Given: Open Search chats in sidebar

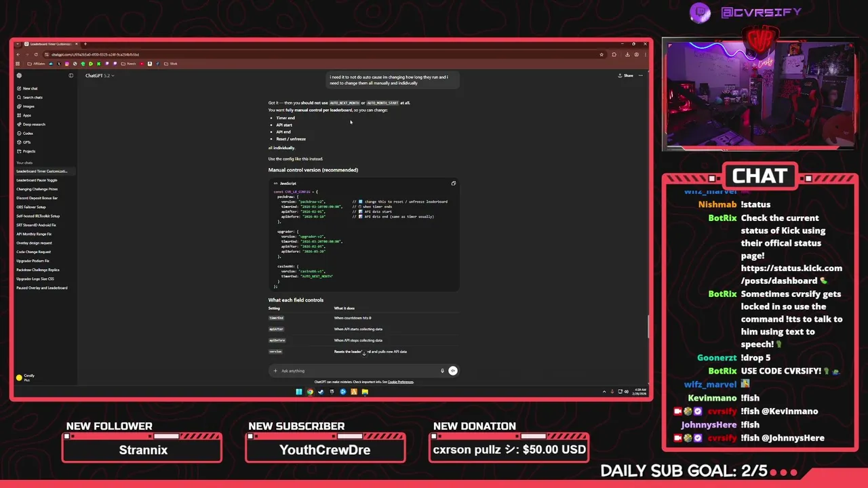Looking at the screenshot, I should coord(29,97).
